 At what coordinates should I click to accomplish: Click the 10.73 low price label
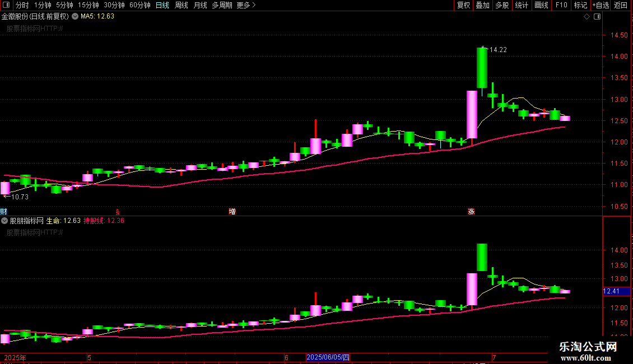(x=20, y=197)
